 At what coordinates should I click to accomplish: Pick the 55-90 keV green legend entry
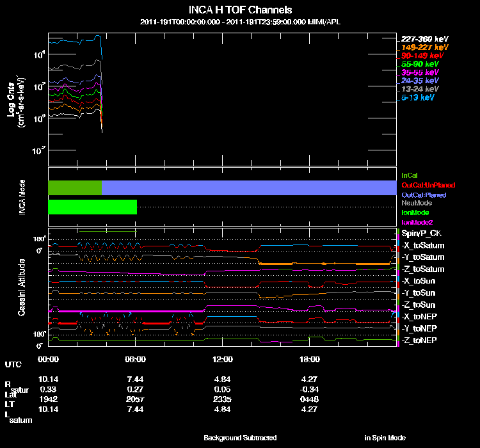(x=419, y=64)
